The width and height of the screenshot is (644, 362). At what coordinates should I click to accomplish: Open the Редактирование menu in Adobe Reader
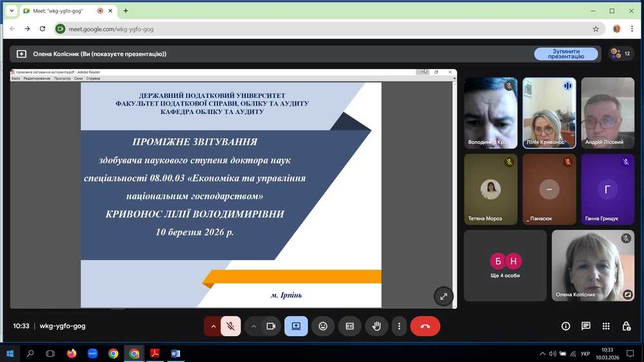point(37,79)
